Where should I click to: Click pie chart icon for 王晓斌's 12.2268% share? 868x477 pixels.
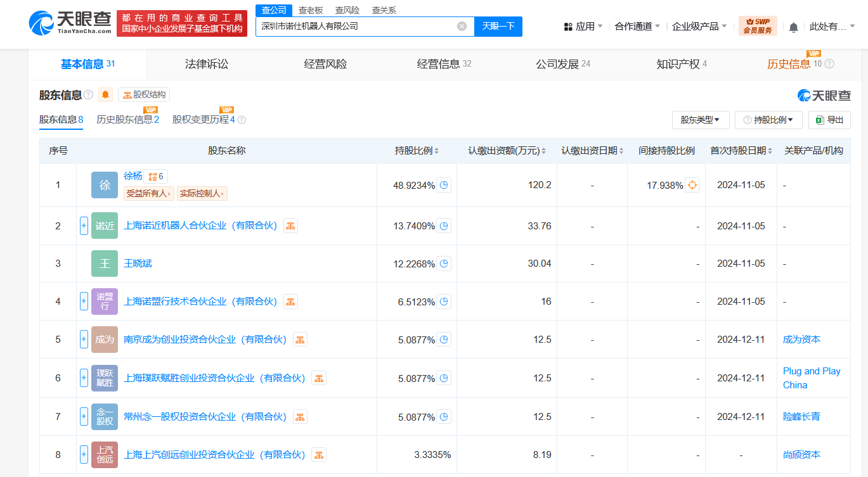coord(444,264)
